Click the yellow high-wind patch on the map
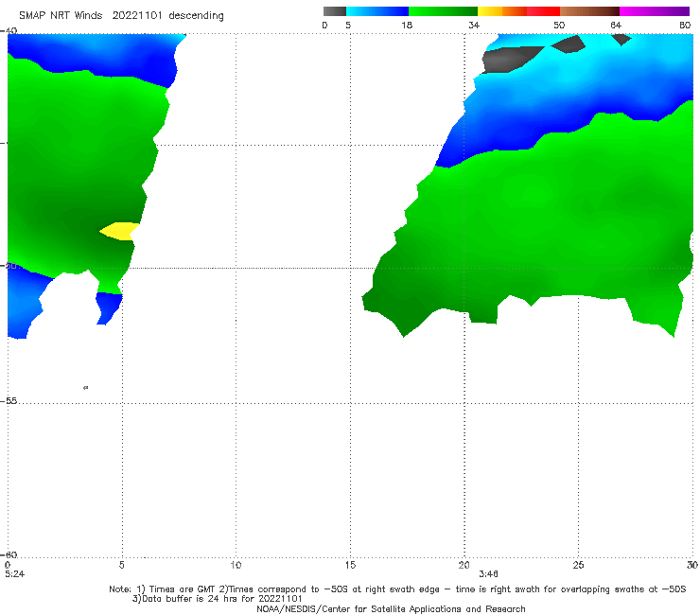 [x=119, y=231]
